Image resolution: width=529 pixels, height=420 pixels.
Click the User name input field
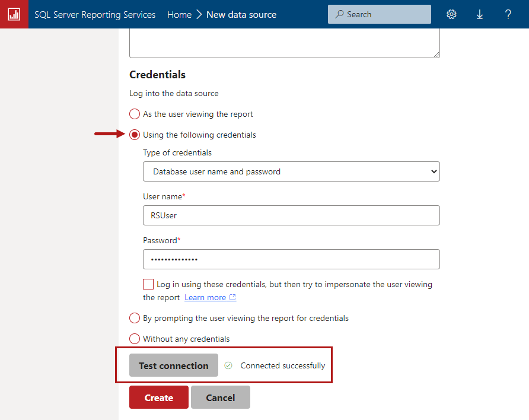[291, 215]
